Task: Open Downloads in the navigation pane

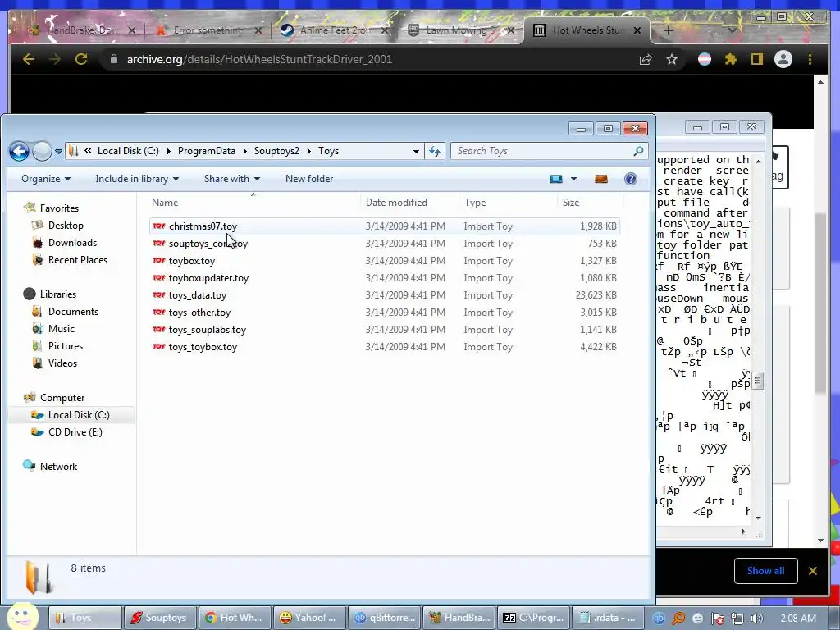Action: tap(72, 243)
